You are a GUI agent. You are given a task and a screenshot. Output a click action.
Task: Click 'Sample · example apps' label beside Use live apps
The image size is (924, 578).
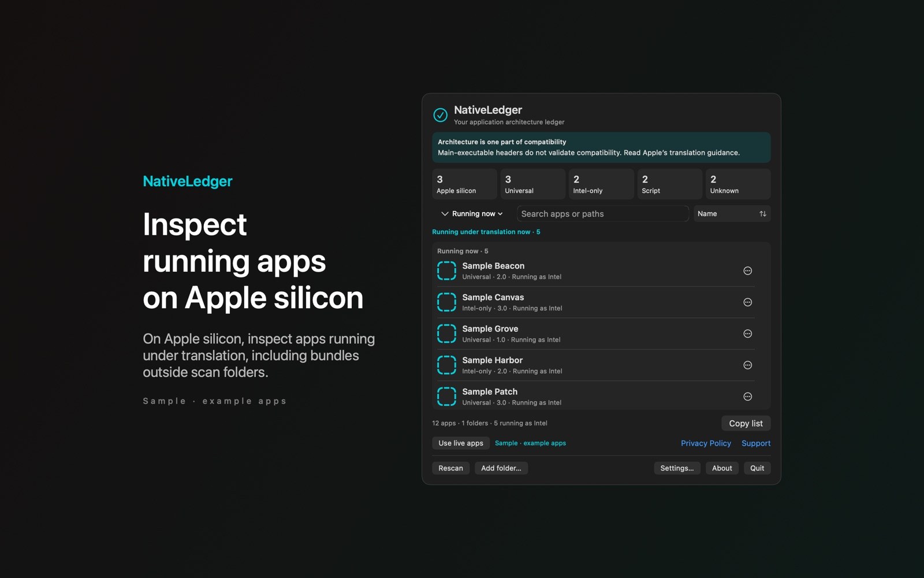(530, 443)
